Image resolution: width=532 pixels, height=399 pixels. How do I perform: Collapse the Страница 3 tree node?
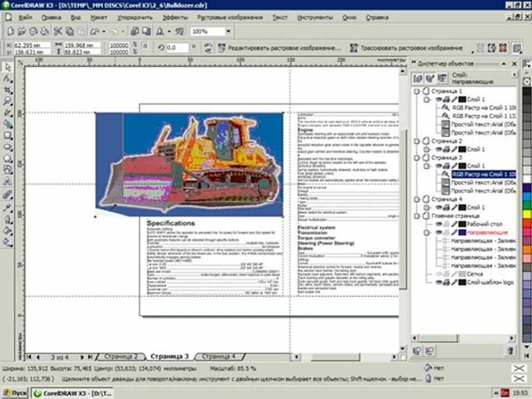(x=417, y=158)
